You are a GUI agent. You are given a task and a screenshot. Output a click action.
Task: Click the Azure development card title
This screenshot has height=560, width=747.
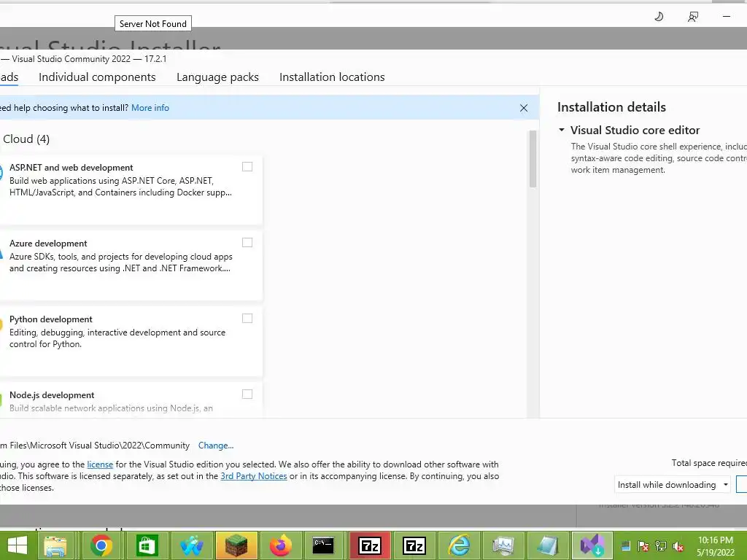click(48, 244)
